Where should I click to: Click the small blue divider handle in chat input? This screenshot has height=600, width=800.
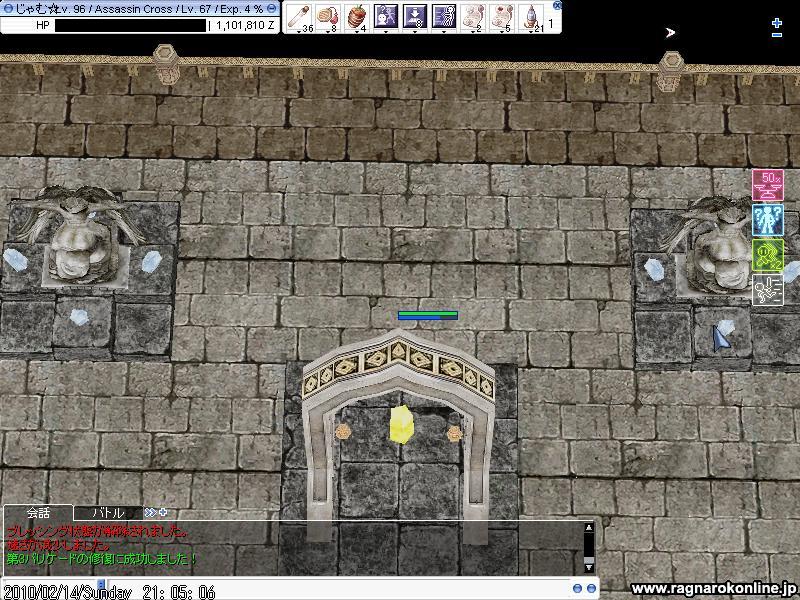tap(101, 584)
